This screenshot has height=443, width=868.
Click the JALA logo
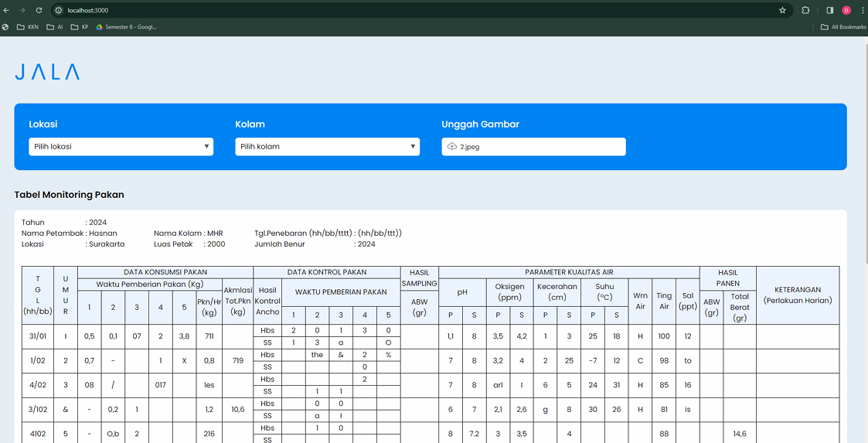click(47, 72)
